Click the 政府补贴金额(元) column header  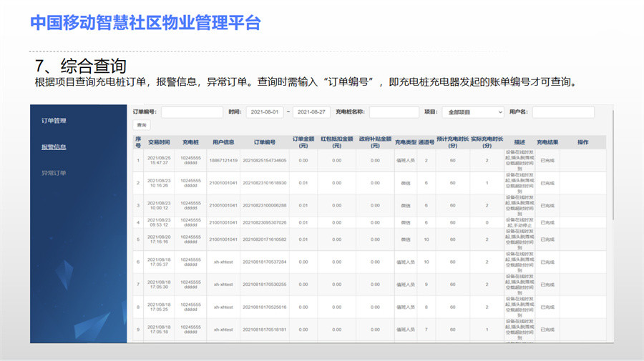tap(375, 142)
